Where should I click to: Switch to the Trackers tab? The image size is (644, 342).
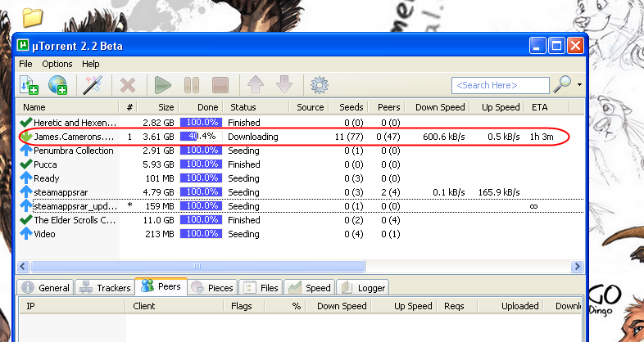pos(105,287)
